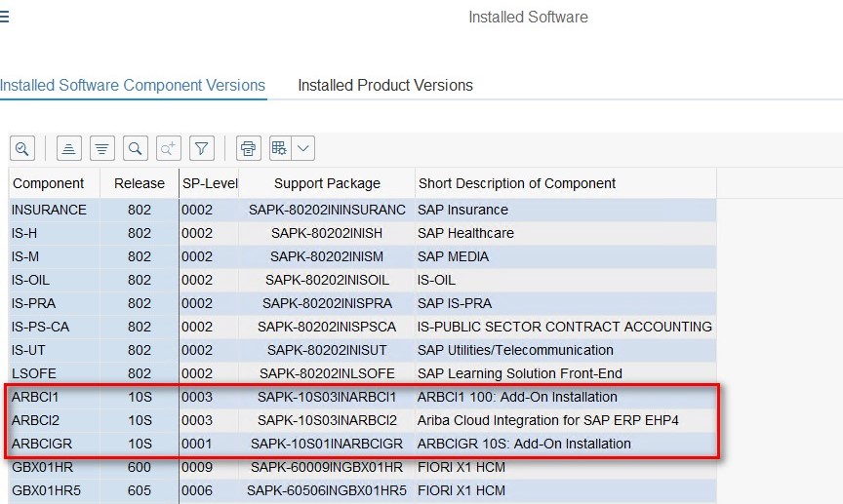843x504 pixels.
Task: Click release 600 in GBX01HR row
Action: [x=140, y=467]
